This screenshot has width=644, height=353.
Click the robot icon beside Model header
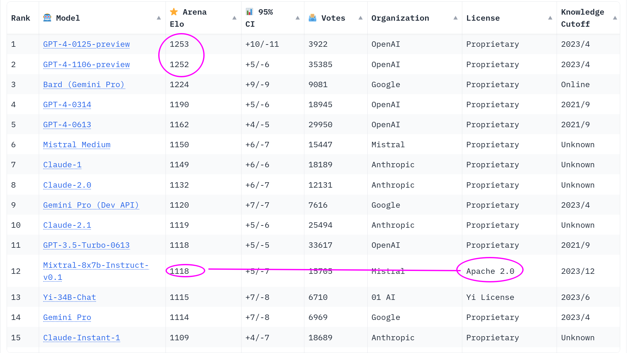(x=47, y=18)
